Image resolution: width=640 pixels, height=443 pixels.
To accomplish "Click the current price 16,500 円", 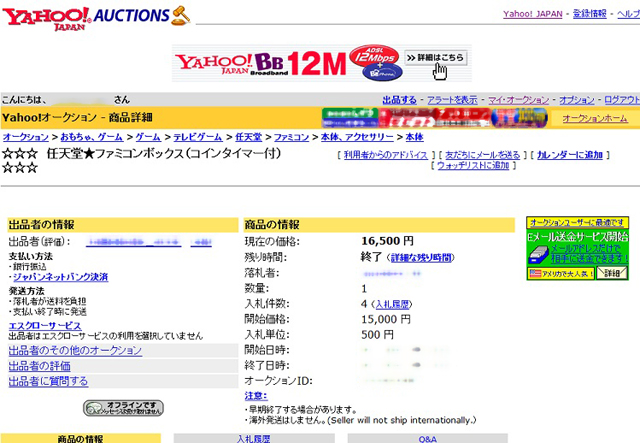I will pyautogui.click(x=387, y=241).
